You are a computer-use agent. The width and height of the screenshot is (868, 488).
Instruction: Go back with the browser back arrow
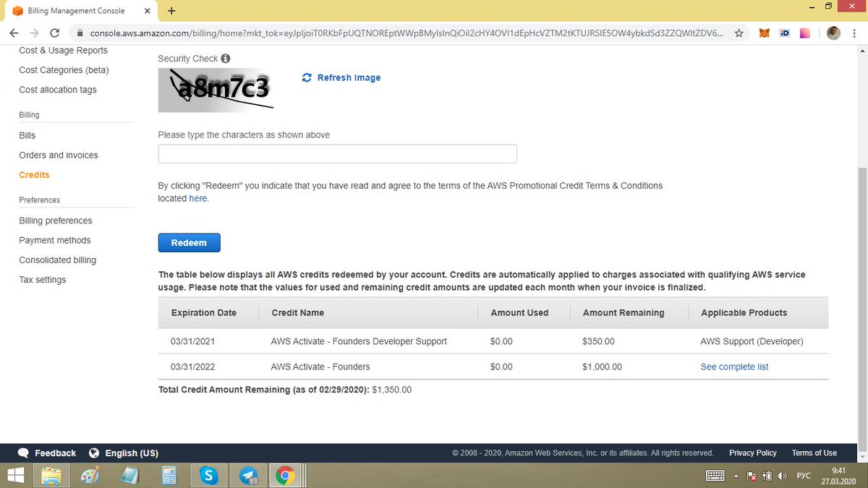(x=14, y=33)
